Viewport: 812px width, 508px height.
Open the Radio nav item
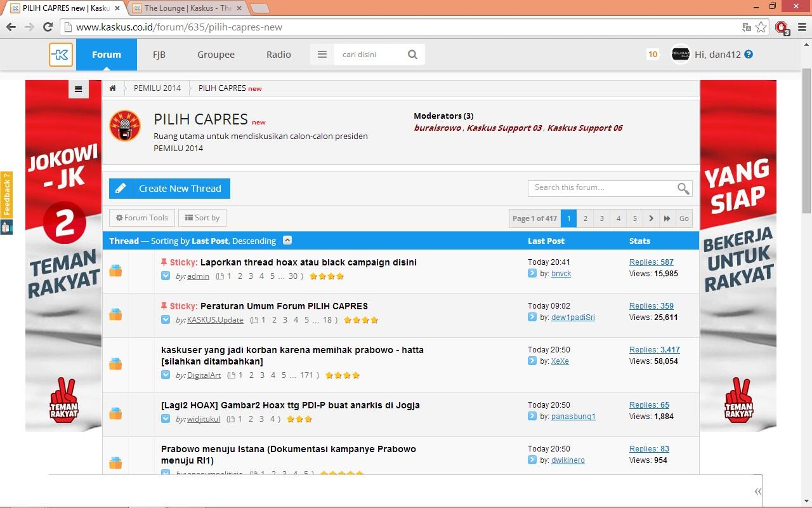(278, 55)
